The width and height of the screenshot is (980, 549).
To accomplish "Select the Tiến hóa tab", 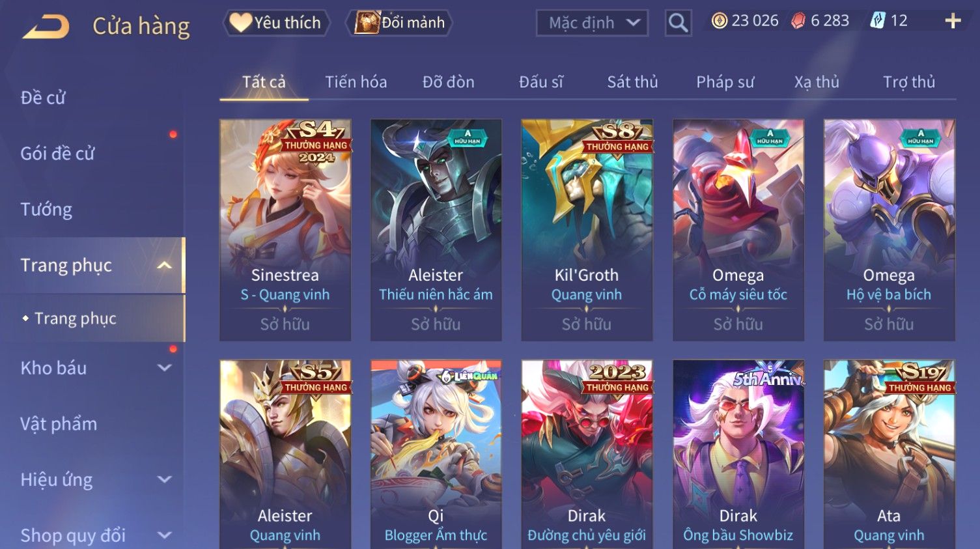I will [356, 82].
